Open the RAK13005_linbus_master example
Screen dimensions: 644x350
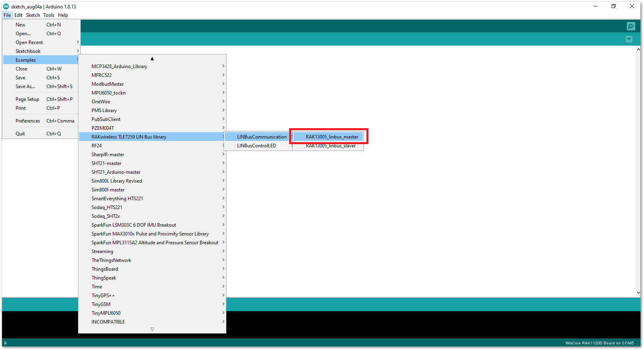pos(328,137)
